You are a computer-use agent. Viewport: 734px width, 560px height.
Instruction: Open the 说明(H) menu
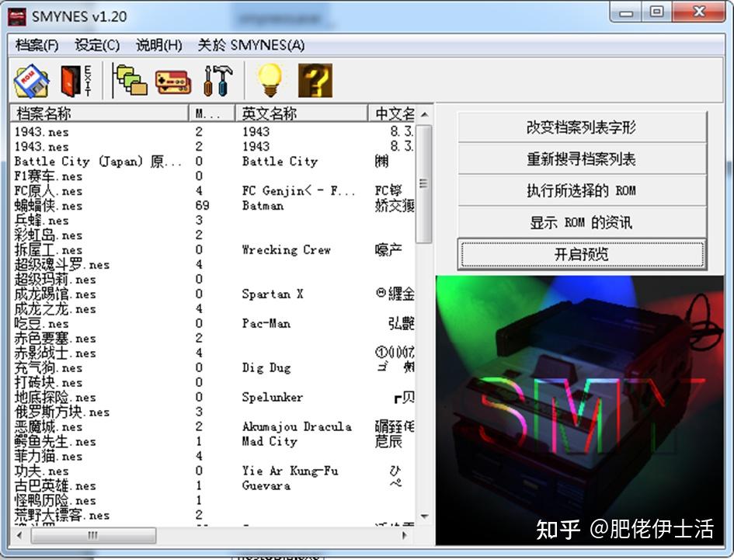click(158, 45)
